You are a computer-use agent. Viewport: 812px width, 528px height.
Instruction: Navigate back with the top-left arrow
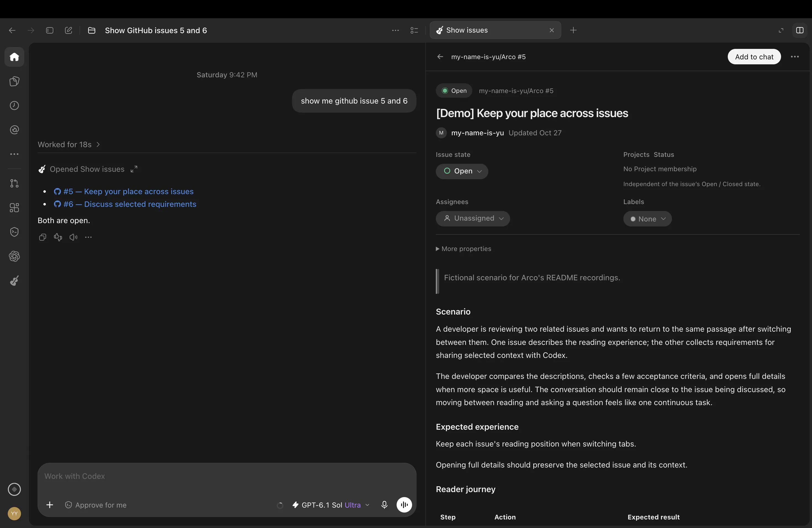click(12, 30)
